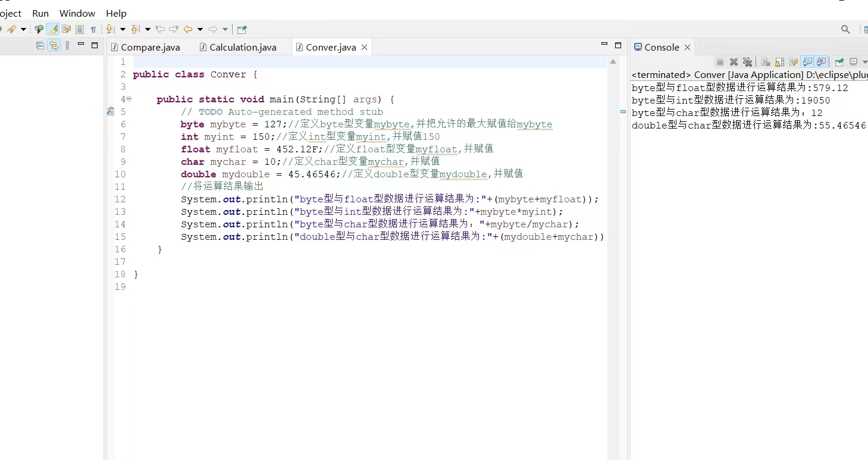
Task: Open the Display Selected Console dropdown arrow
Action: coord(864,62)
